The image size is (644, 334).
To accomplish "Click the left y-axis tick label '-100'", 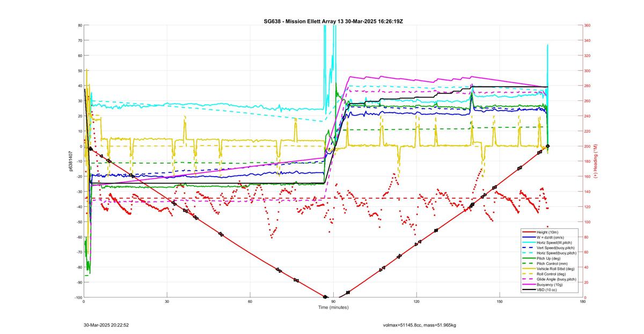I will [x=78, y=297].
